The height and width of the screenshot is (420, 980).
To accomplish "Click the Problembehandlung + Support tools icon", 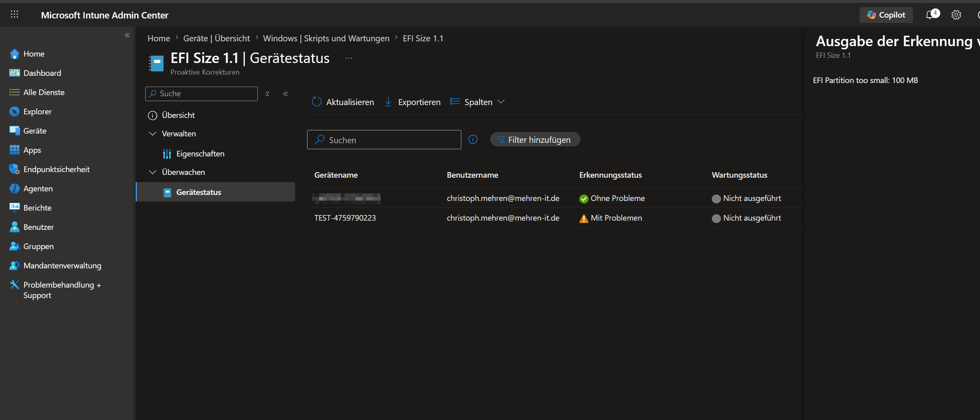I will tap(14, 285).
